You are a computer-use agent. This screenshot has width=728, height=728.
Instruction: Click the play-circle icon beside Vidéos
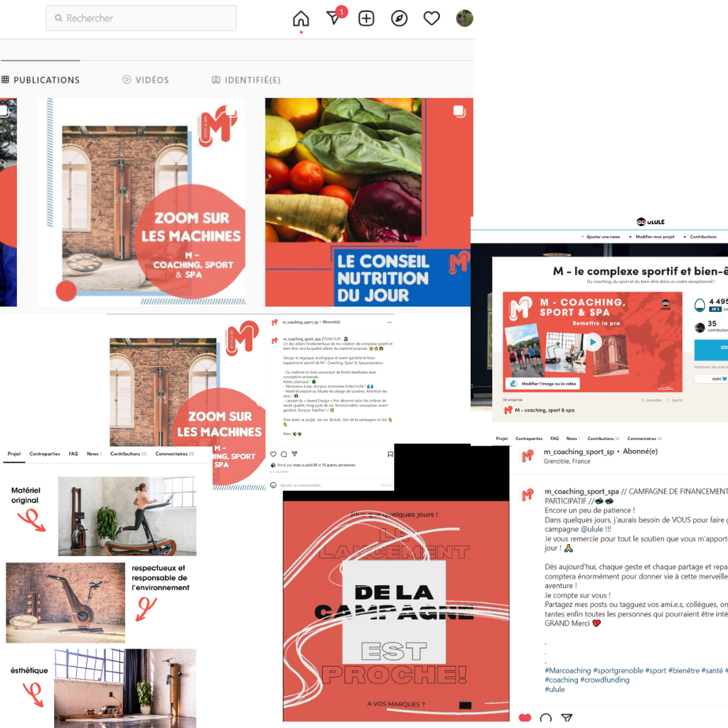pyautogui.click(x=127, y=80)
